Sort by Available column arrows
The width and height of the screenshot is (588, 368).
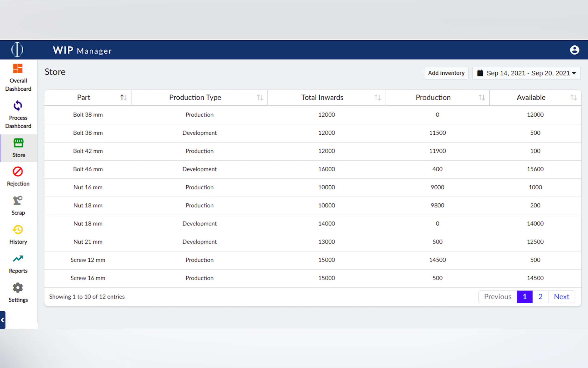coord(573,98)
